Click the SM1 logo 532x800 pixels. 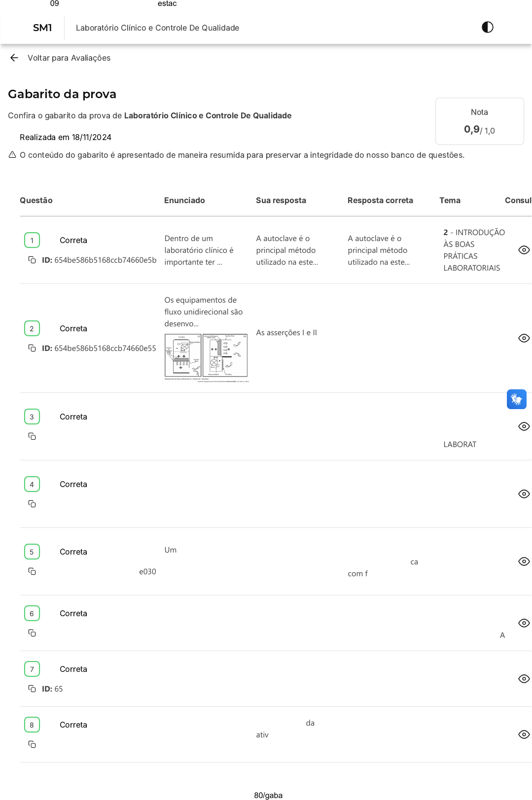pos(42,28)
